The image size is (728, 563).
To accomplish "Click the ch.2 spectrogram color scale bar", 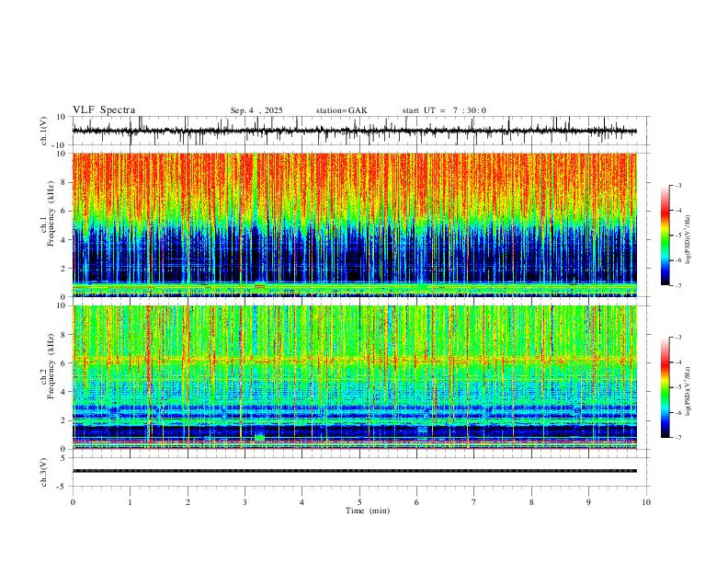I will click(665, 387).
